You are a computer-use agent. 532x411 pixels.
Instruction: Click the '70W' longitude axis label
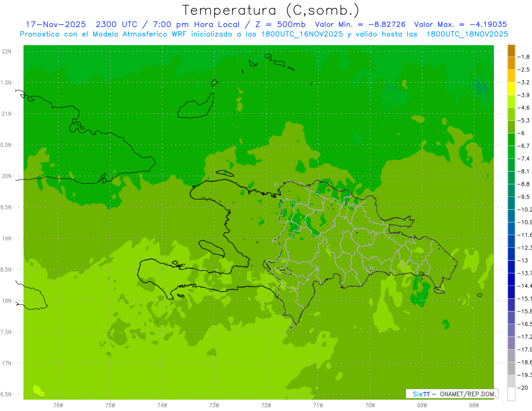pyautogui.click(x=370, y=405)
